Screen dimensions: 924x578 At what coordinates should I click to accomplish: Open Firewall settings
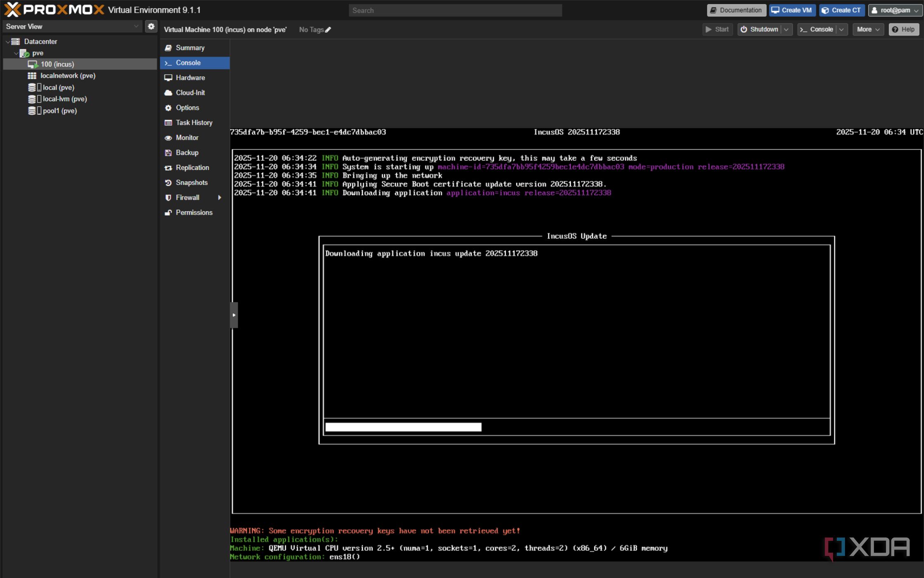(194, 198)
